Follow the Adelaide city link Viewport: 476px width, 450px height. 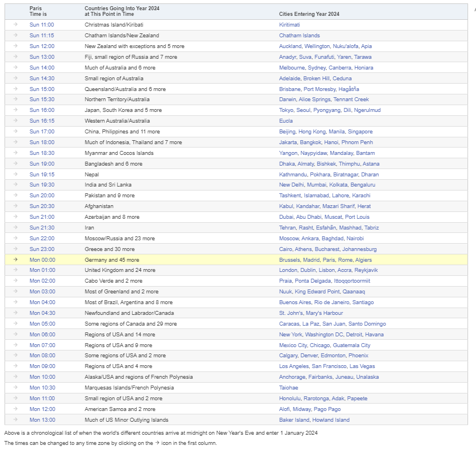tap(289, 79)
